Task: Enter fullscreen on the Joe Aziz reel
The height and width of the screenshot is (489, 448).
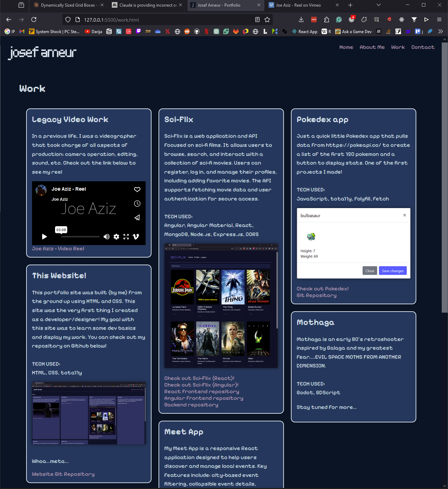Action: 126,237
